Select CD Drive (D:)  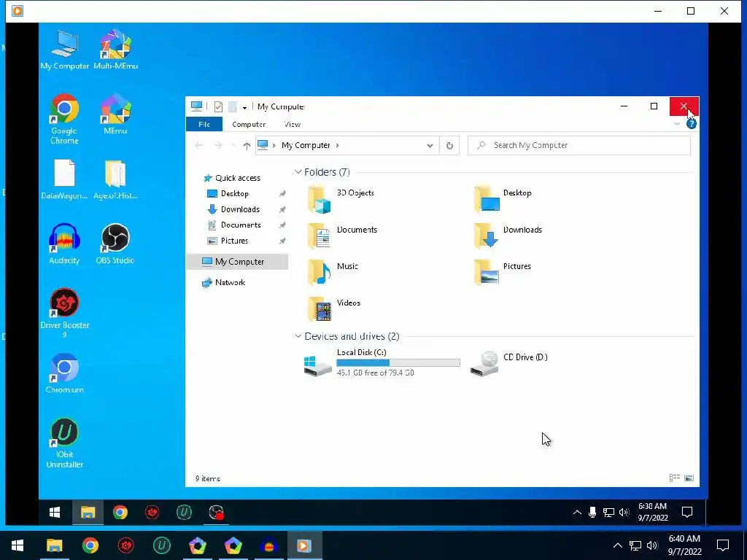[508, 365]
